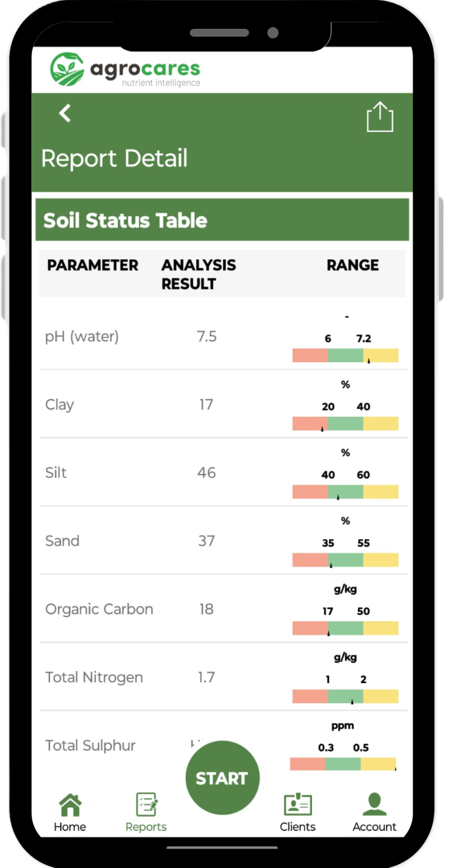Select the Organic Carbon parameter row
The width and height of the screenshot is (452, 868).
(99, 609)
